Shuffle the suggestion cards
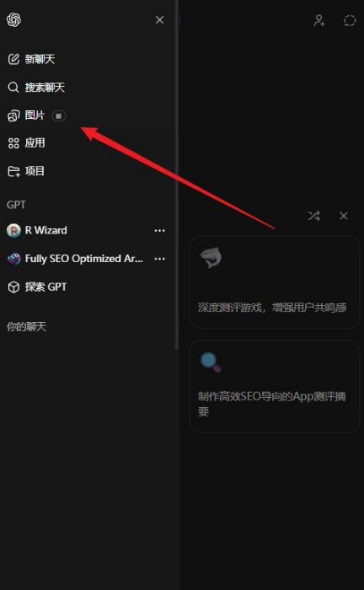Image resolution: width=364 pixels, height=590 pixels. pos(314,216)
